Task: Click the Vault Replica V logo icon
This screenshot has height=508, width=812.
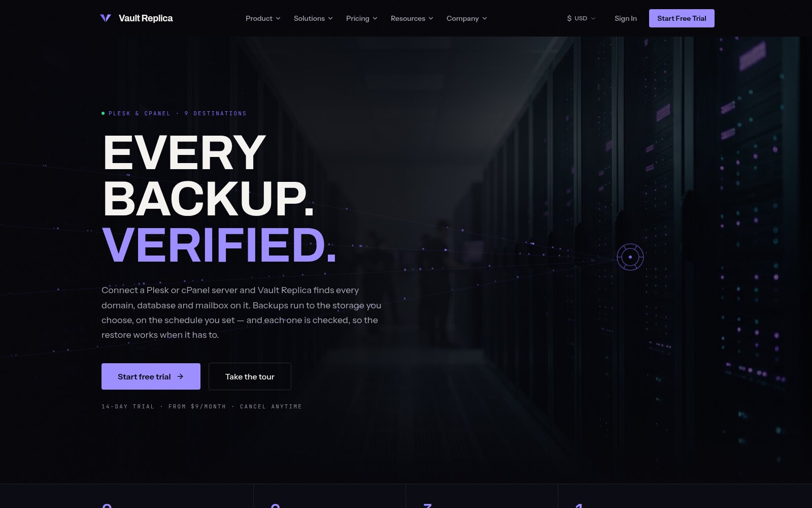Action: [x=106, y=18]
